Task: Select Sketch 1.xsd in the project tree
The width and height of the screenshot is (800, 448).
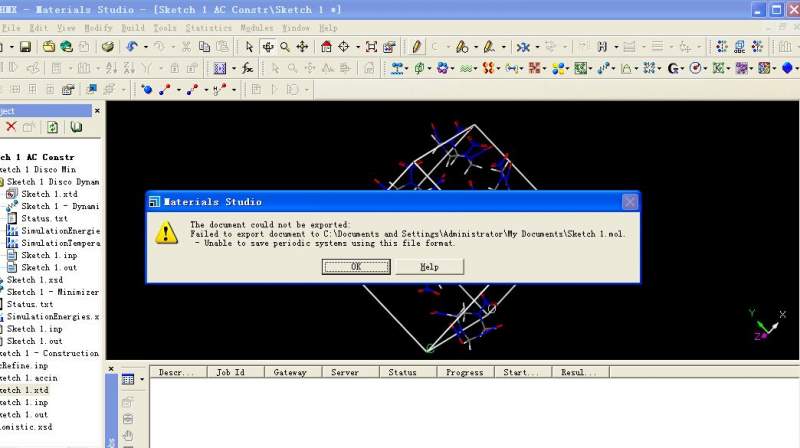Action: (x=35, y=280)
